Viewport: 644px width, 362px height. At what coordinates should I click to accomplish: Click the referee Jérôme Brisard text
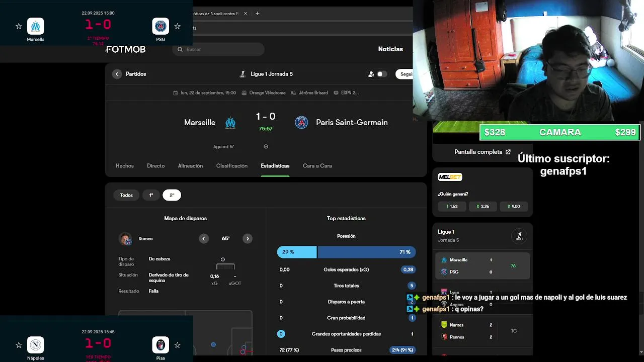pyautogui.click(x=313, y=93)
